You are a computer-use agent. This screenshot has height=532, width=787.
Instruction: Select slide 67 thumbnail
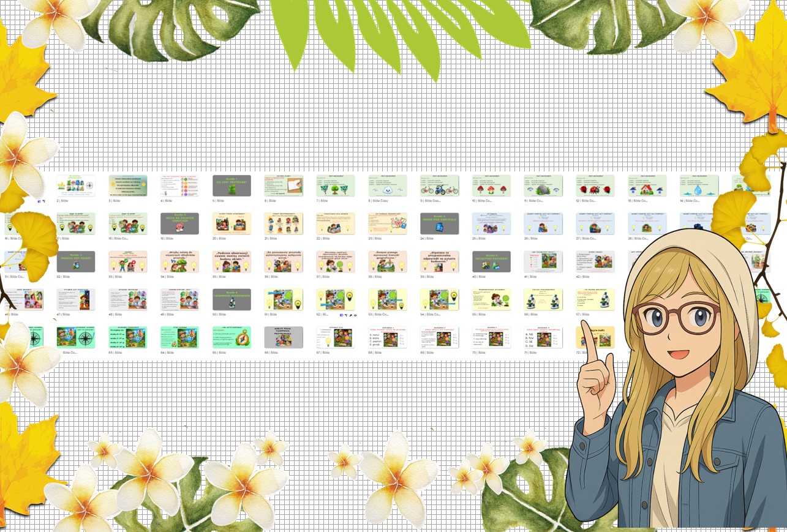pos(336,337)
